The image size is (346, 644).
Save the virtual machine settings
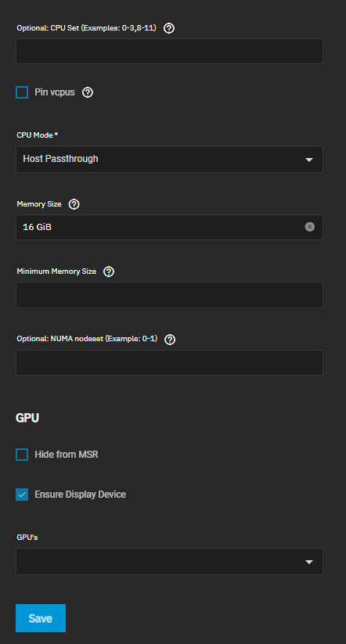pyautogui.click(x=41, y=618)
